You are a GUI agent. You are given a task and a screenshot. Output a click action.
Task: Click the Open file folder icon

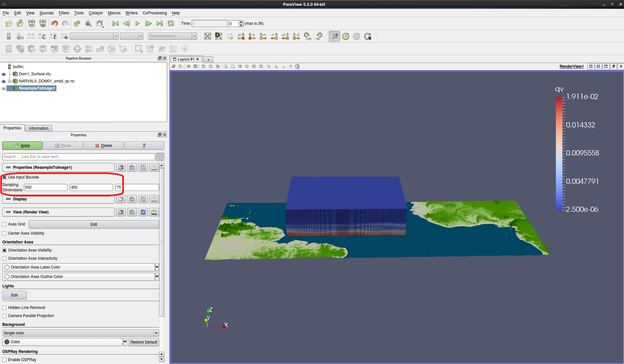point(9,23)
